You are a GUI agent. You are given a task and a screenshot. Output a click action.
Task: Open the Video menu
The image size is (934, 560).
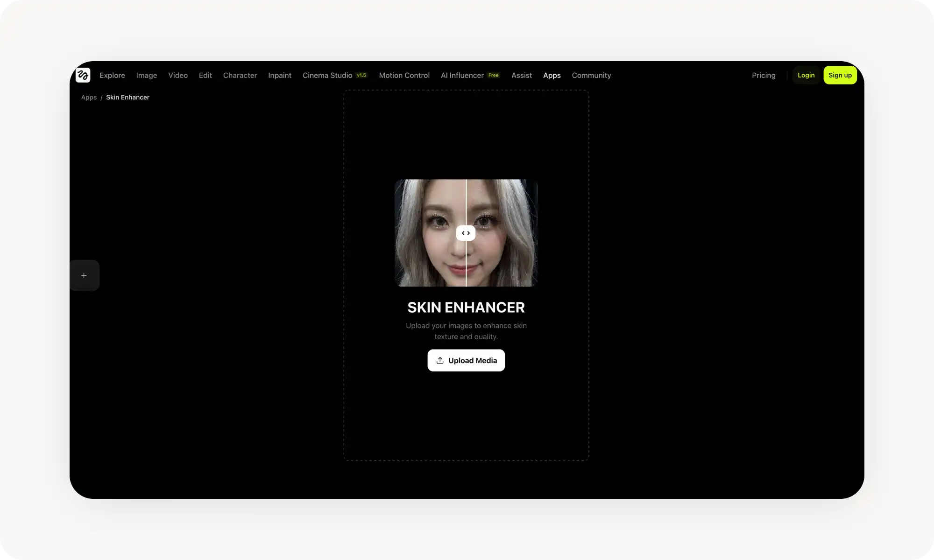pyautogui.click(x=177, y=75)
